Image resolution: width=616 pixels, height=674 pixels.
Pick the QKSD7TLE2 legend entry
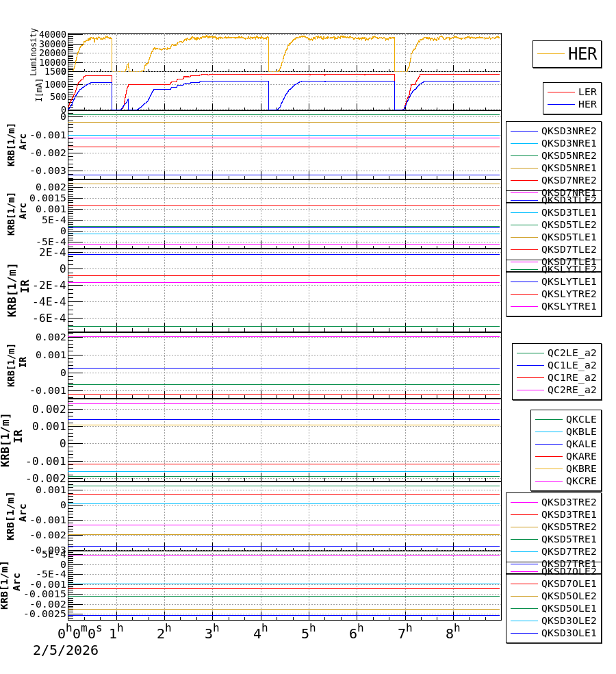pyautogui.click(x=569, y=250)
